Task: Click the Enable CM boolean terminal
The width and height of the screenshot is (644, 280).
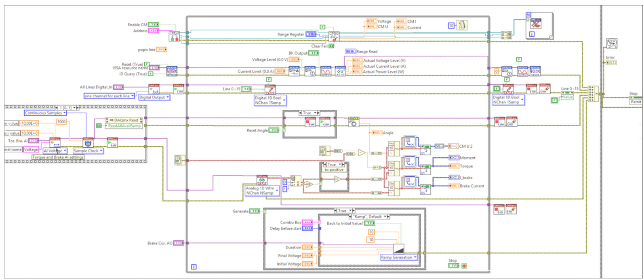Action: point(154,25)
